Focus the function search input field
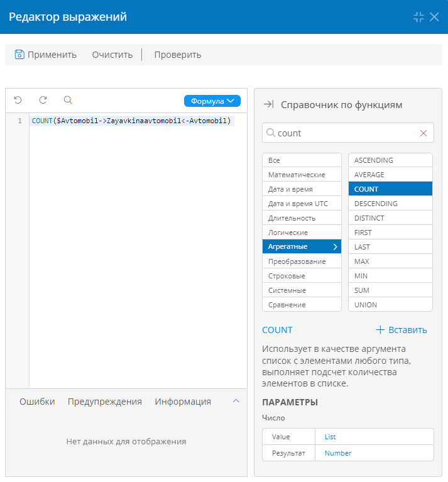The width and height of the screenshot is (448, 482). tap(347, 133)
